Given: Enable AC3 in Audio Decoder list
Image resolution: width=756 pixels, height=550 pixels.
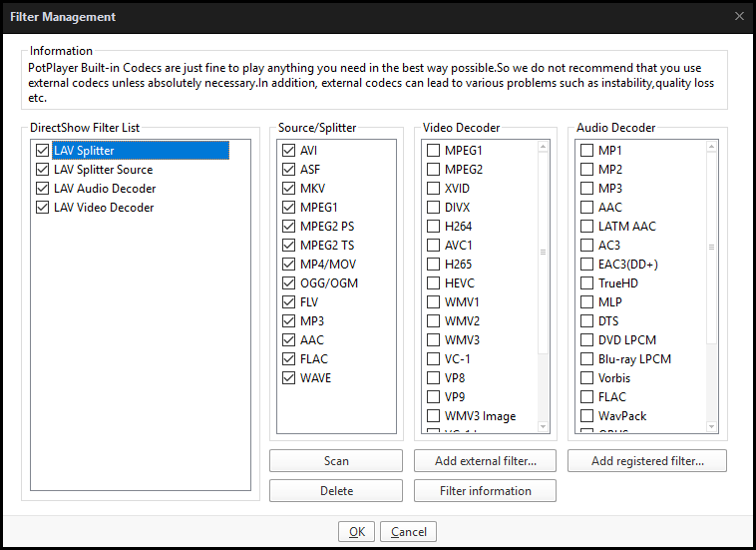Looking at the screenshot, I should coord(586,246).
